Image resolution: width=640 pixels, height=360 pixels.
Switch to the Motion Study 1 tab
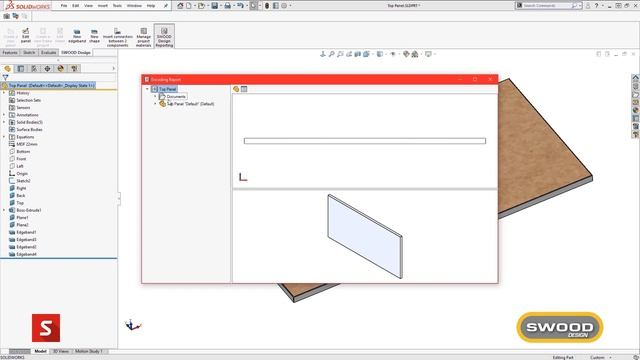[x=89, y=351]
